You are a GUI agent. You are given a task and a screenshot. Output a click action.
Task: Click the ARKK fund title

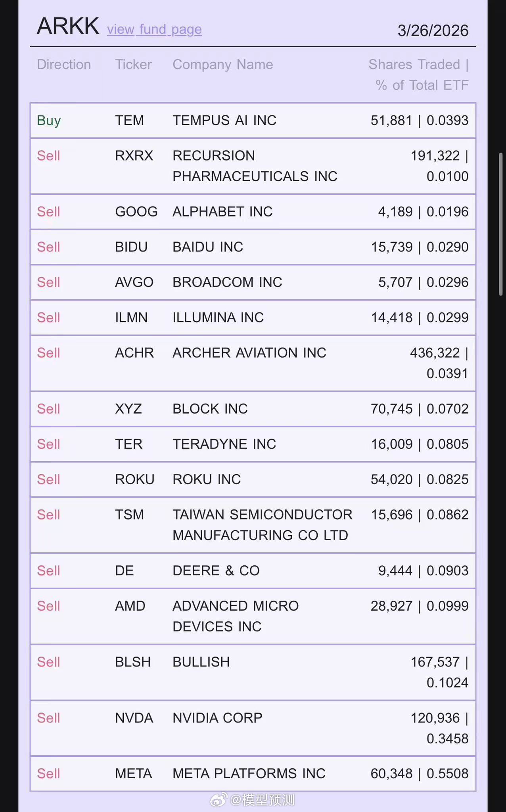pyautogui.click(x=68, y=27)
